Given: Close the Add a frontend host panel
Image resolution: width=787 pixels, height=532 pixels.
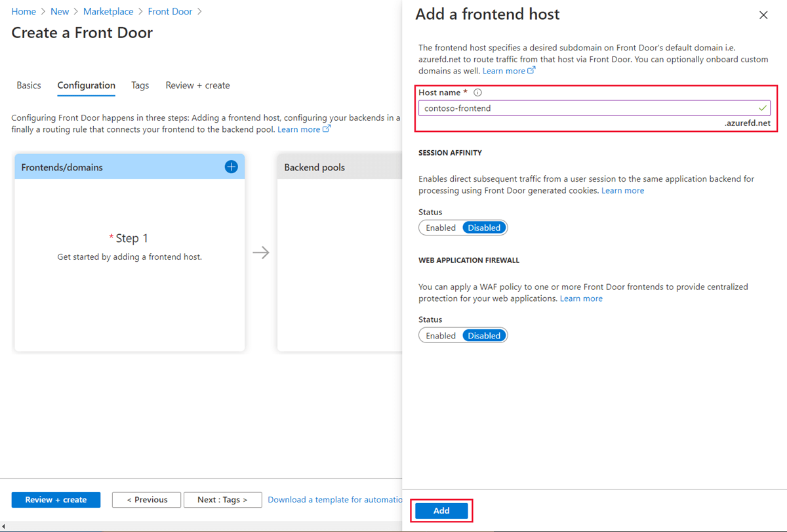Looking at the screenshot, I should click(763, 14).
